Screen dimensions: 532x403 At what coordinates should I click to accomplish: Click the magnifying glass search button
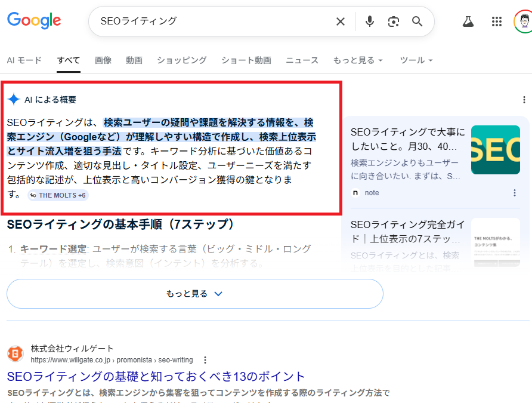click(x=417, y=21)
